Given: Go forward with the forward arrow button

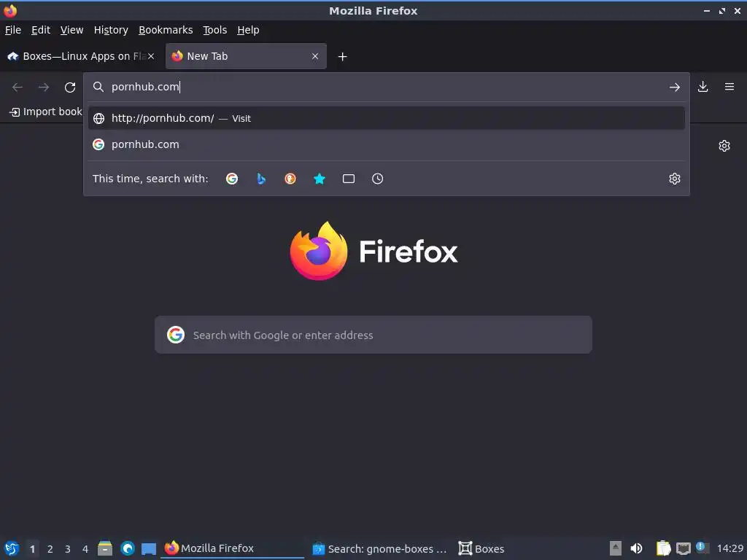Looking at the screenshot, I should (44, 87).
